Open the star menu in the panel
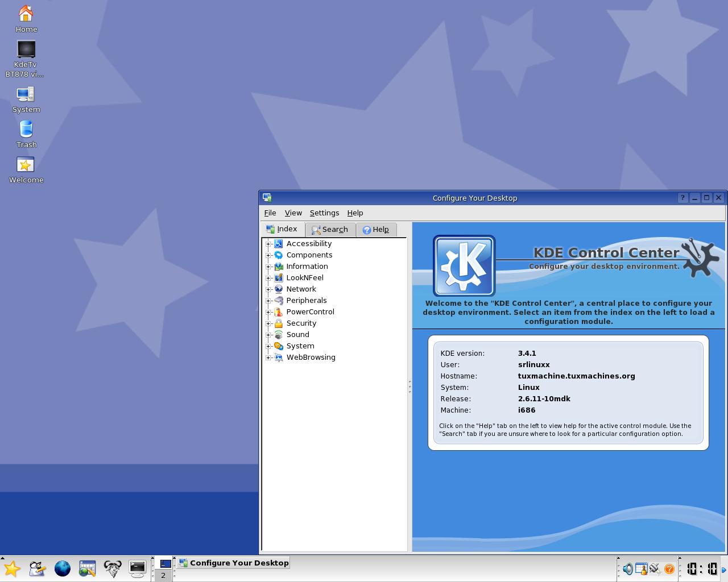Image resolution: width=728 pixels, height=582 pixels. (x=12, y=568)
